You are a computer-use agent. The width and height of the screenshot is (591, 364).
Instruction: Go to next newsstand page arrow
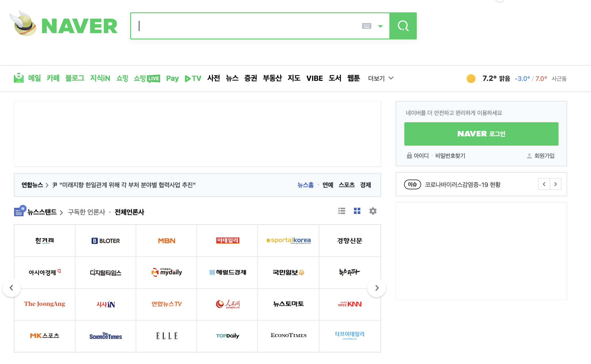coord(377,288)
